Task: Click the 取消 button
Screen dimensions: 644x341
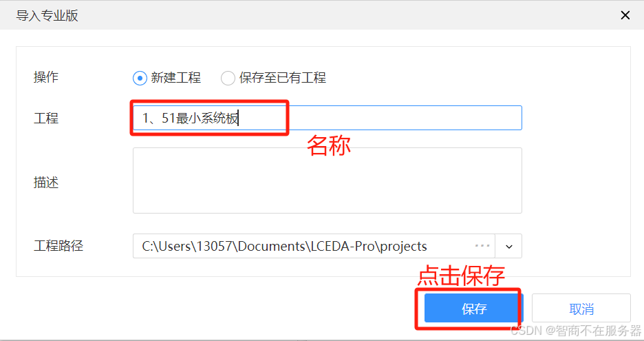Action: click(581, 309)
